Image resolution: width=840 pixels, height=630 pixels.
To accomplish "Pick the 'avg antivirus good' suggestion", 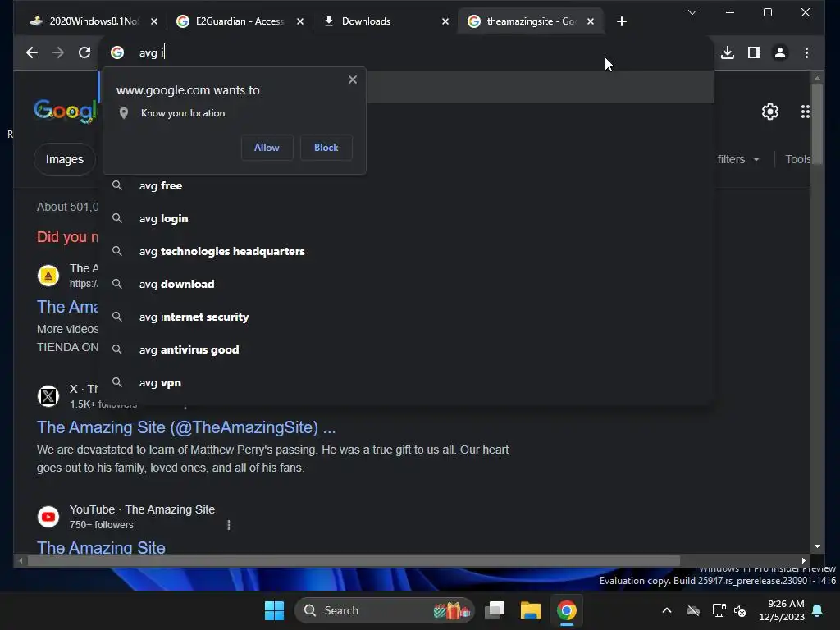I will (407, 349).
